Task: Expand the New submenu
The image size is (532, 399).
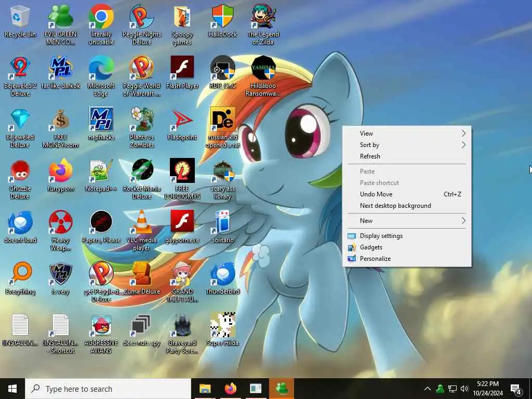Action: (406, 220)
